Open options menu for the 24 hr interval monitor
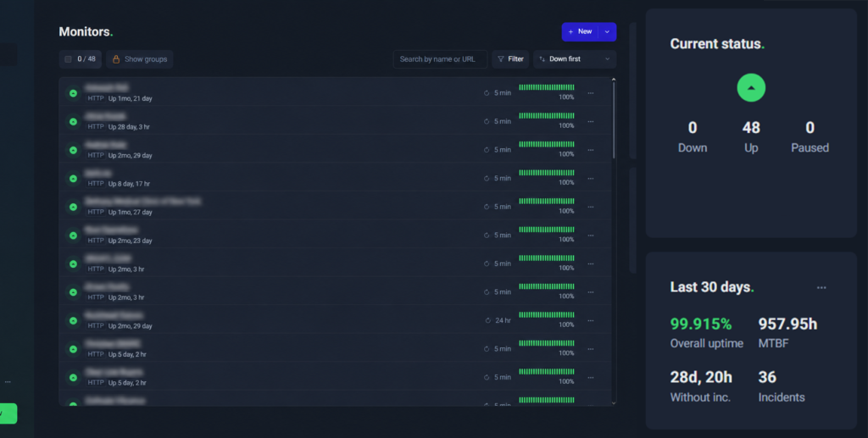868x438 pixels. coord(591,321)
